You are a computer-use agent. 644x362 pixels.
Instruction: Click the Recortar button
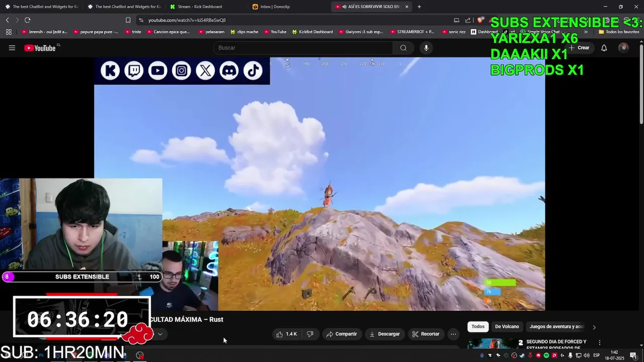click(426, 334)
